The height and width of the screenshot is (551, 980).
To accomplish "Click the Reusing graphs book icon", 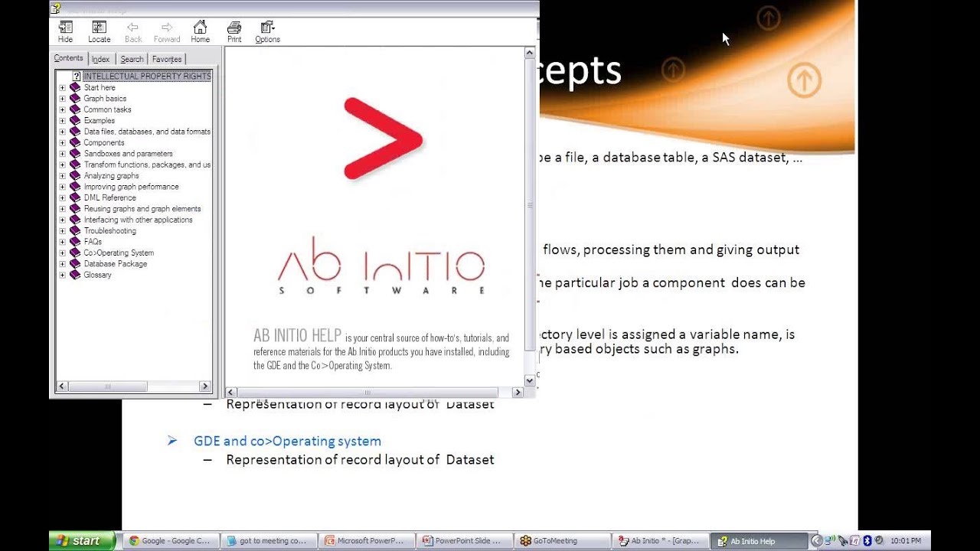I will 75,209.
